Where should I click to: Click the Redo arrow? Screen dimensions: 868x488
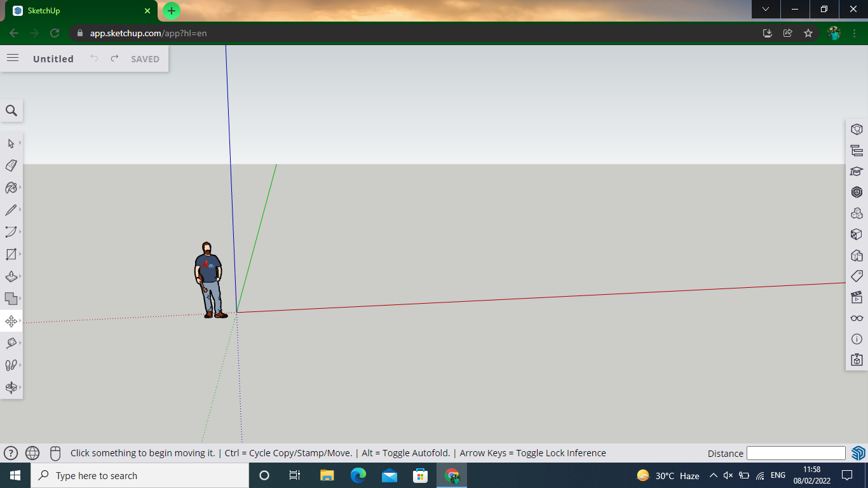[x=114, y=58]
